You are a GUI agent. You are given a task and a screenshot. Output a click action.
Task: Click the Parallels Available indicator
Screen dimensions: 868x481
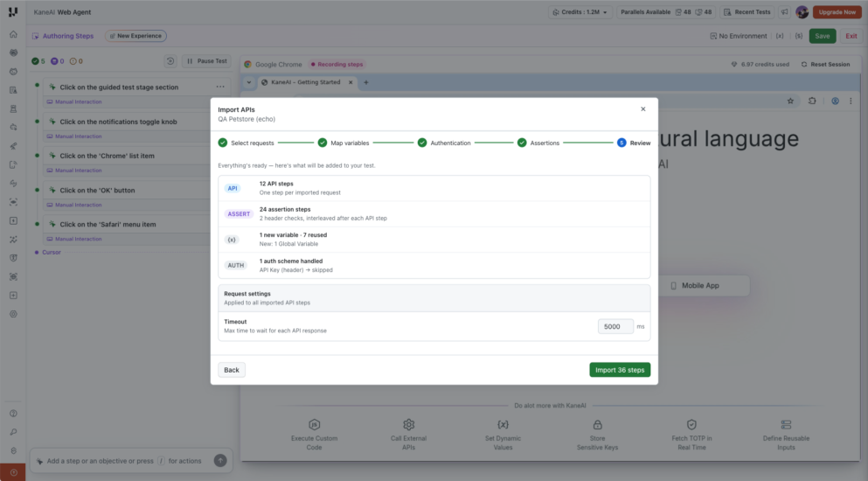[x=666, y=12]
